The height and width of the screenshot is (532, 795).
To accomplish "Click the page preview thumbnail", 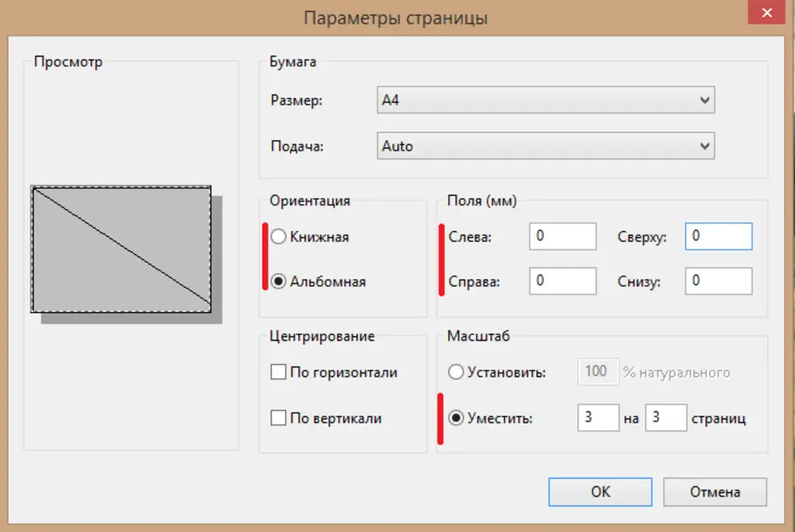I will tap(121, 249).
